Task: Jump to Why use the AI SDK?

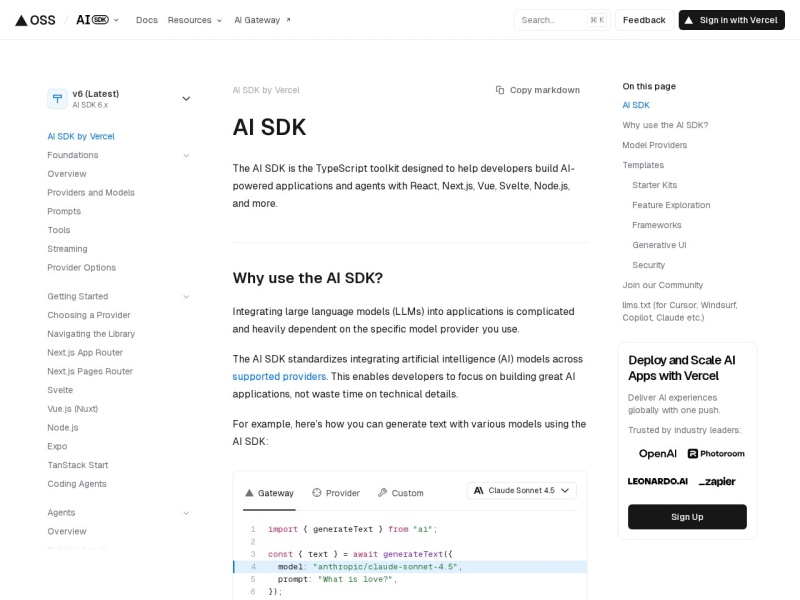Action: click(x=665, y=125)
